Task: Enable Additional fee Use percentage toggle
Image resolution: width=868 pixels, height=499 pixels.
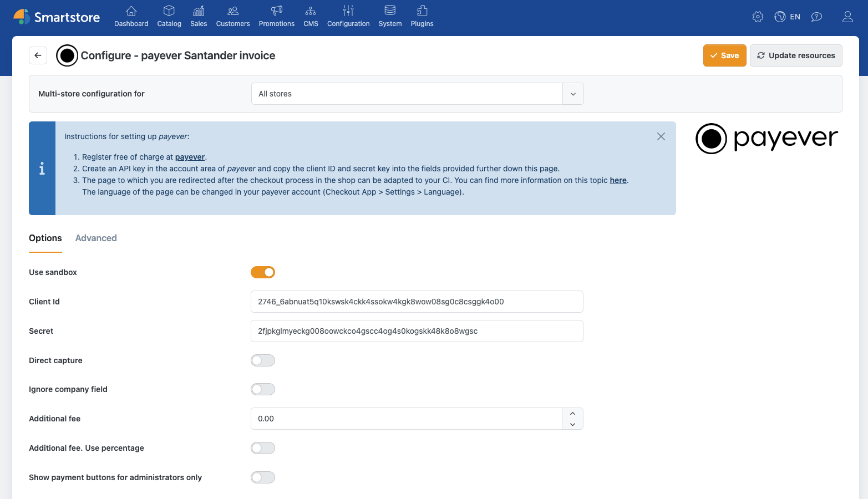Action: click(x=263, y=448)
